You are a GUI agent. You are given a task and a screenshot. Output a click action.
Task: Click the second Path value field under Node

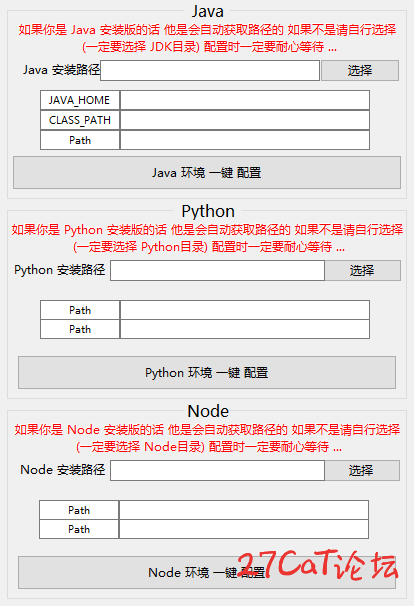click(244, 529)
